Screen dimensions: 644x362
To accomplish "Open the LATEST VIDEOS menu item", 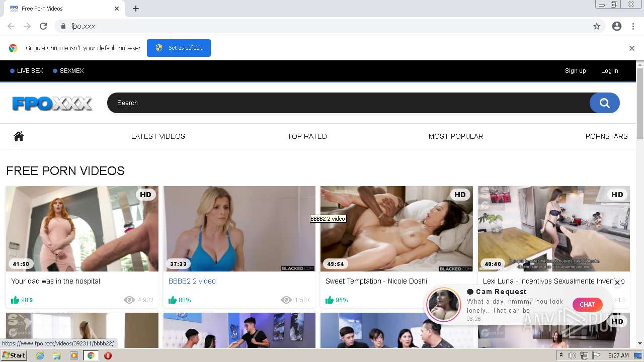I will coord(158,136).
